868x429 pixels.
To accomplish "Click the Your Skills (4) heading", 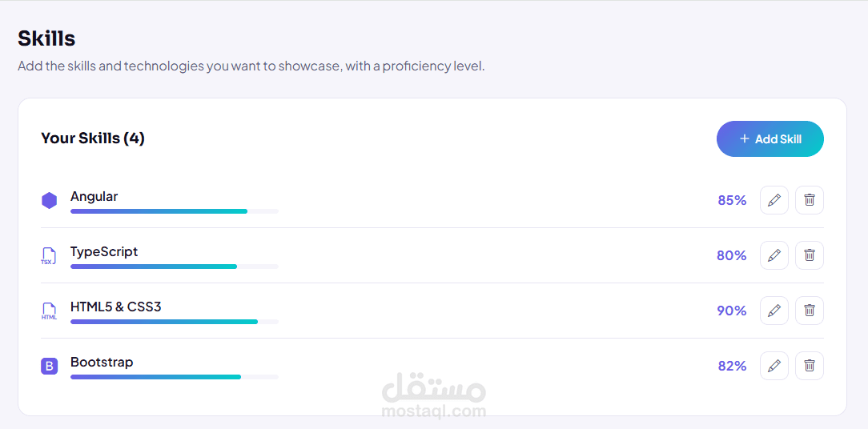I will (x=93, y=138).
